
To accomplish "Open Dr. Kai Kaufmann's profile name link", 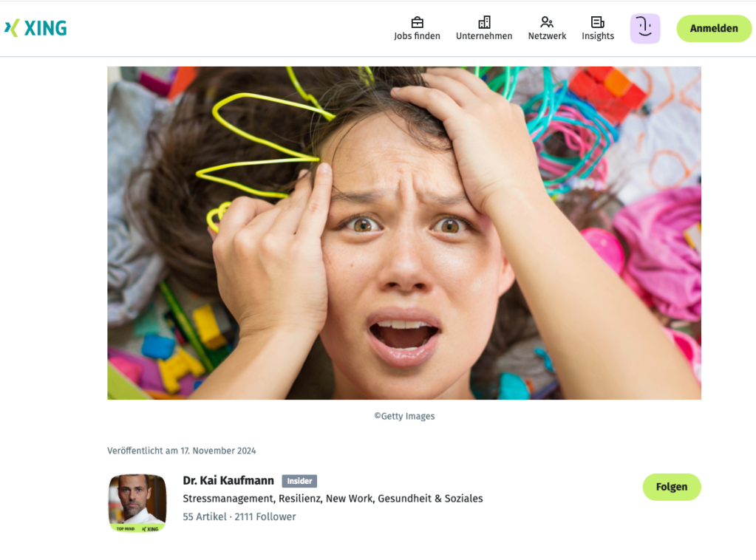I will coord(228,480).
